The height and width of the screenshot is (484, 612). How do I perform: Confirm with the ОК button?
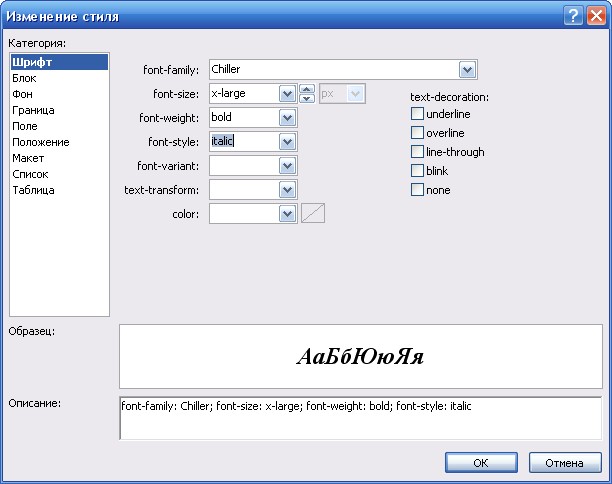point(481,463)
